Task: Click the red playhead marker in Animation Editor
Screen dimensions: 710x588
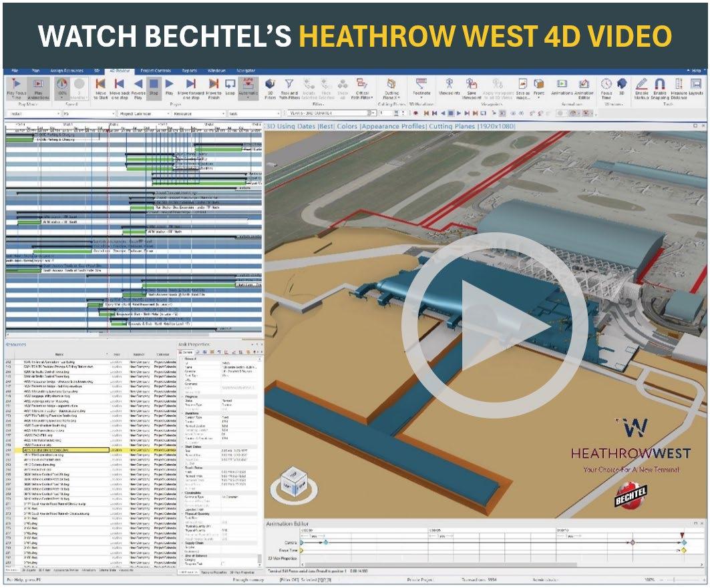Action: (683, 535)
